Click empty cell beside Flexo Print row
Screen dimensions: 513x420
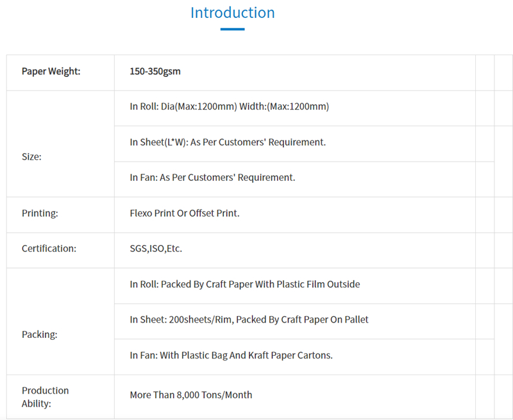485,214
